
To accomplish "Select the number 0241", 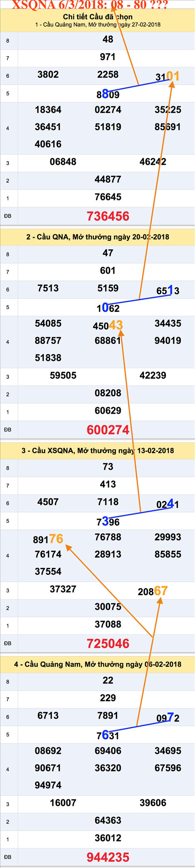I will (x=168, y=504).
